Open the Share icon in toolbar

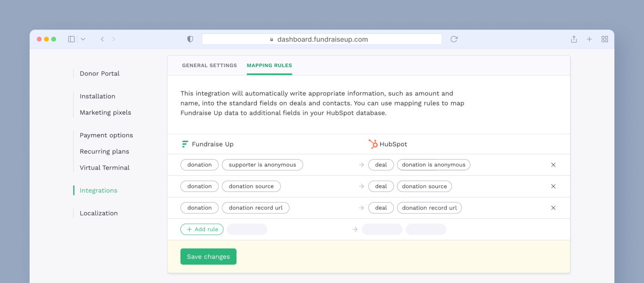pos(574,39)
